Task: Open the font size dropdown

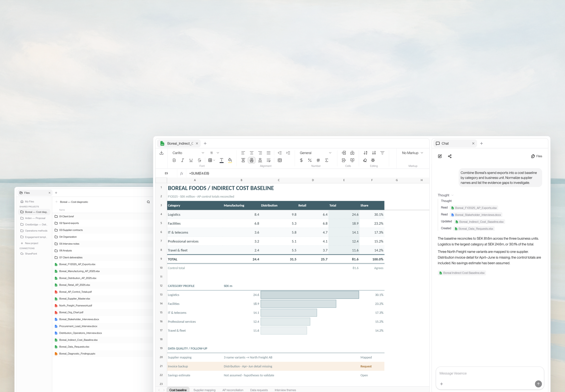Action: (214, 153)
